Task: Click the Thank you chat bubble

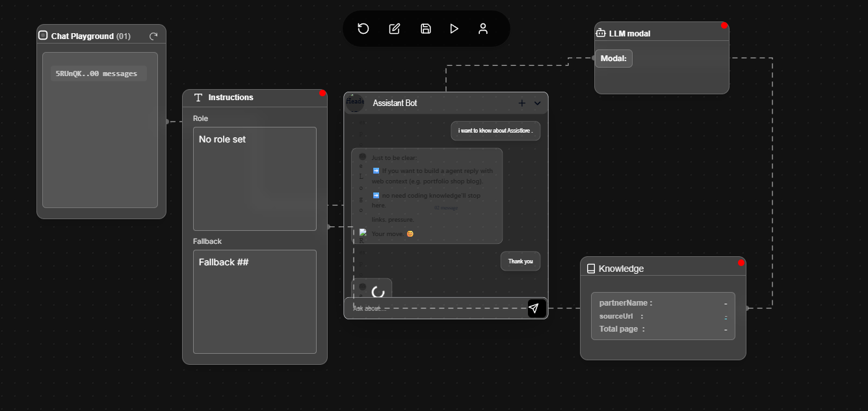Action: coord(520,261)
